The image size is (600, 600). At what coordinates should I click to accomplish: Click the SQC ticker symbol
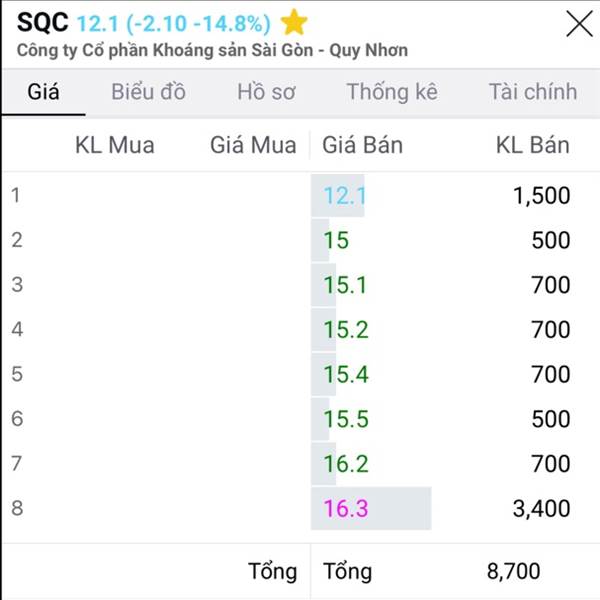coord(43,22)
